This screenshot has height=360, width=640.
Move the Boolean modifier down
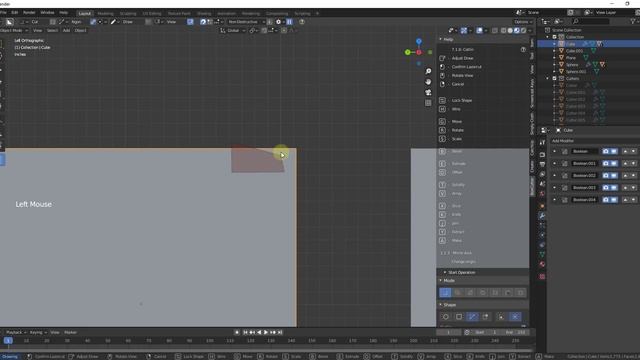coord(633,151)
